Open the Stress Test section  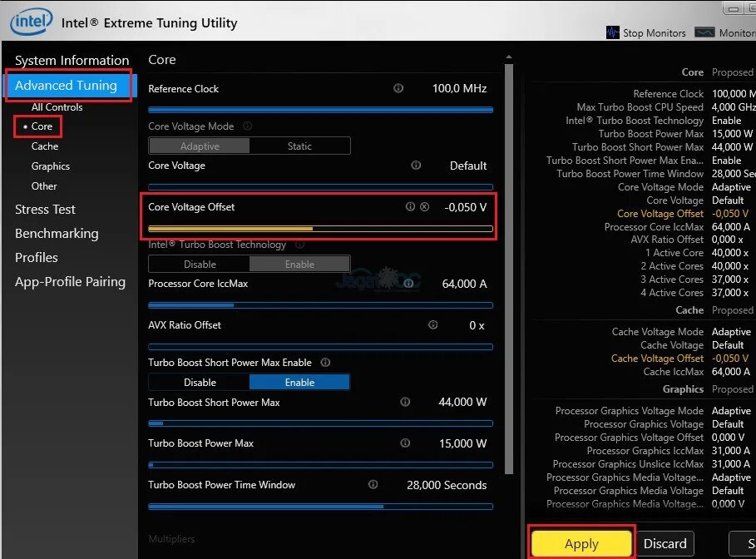pyautogui.click(x=45, y=210)
